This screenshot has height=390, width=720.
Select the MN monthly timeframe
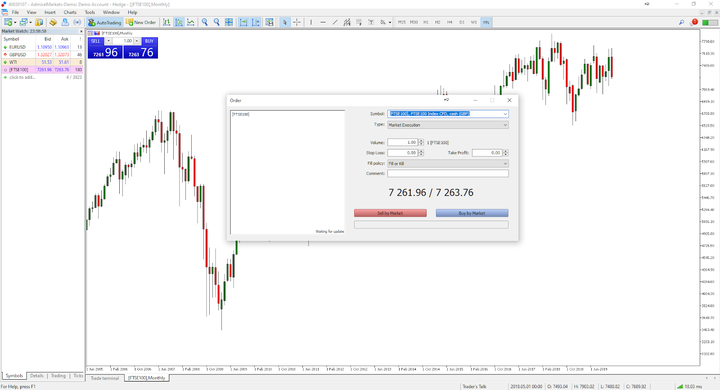486,22
